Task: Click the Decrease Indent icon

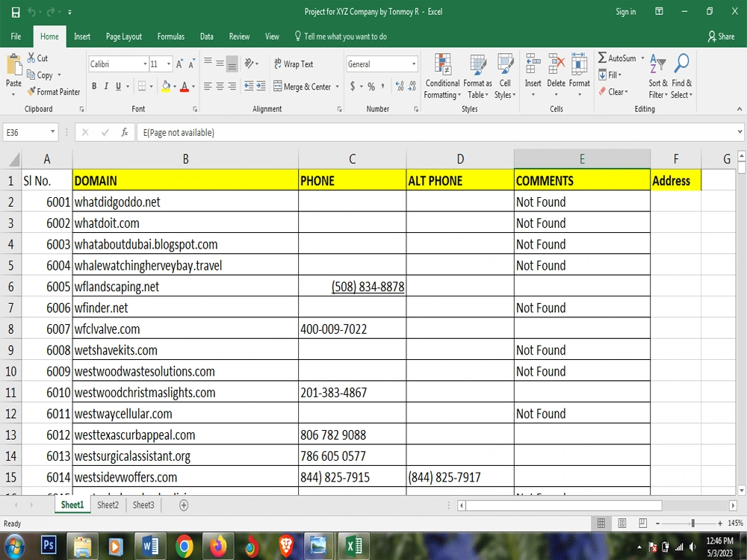Action: tap(249, 86)
